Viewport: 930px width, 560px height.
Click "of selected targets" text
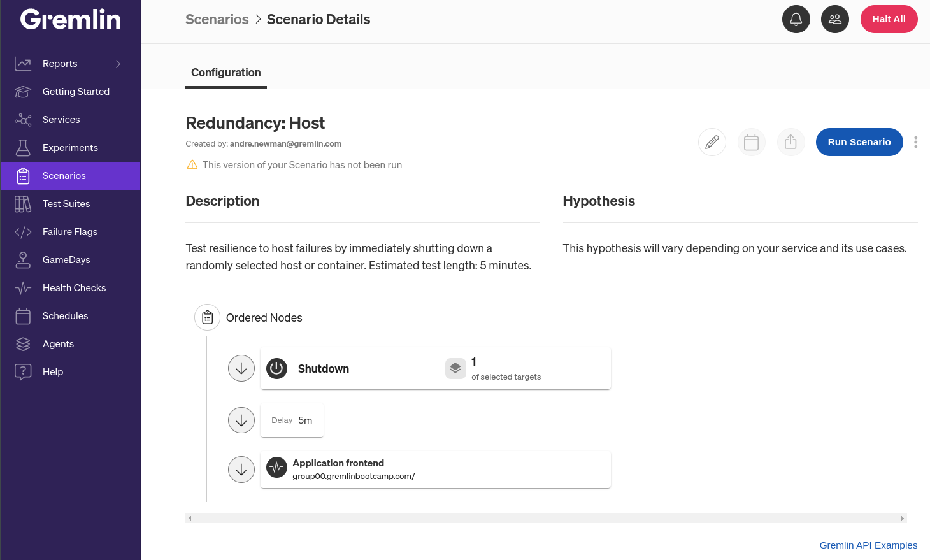[x=506, y=377]
